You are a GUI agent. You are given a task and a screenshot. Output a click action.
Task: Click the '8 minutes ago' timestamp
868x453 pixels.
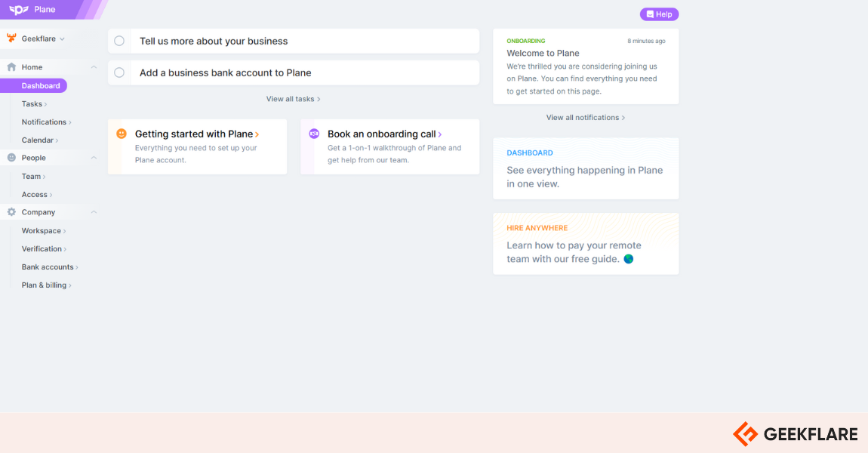646,41
